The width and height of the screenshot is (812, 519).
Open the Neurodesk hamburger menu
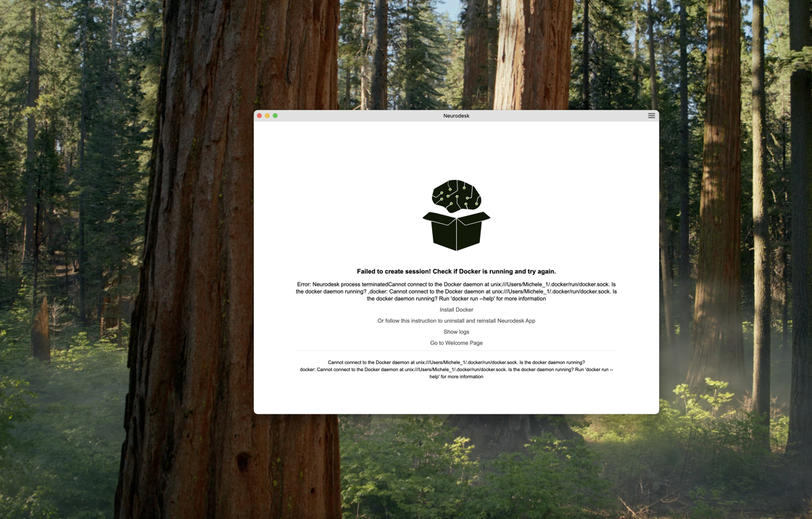tap(652, 115)
